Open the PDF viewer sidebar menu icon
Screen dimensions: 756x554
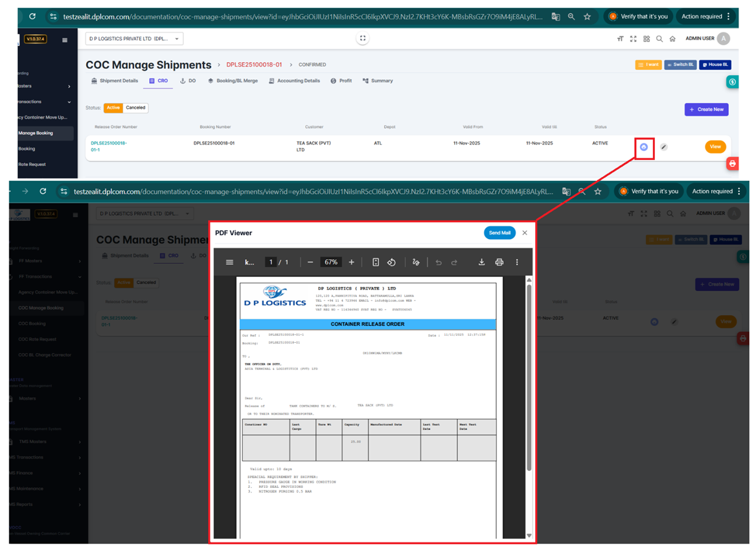229,262
